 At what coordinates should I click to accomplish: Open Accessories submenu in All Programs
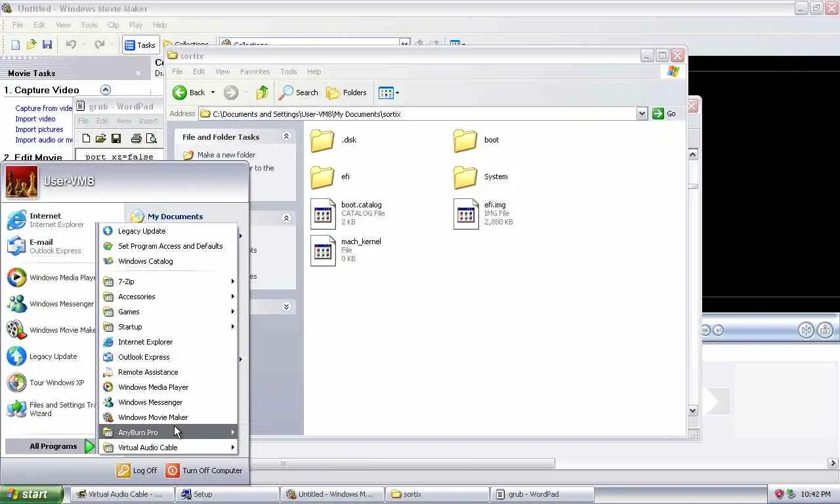(168, 297)
